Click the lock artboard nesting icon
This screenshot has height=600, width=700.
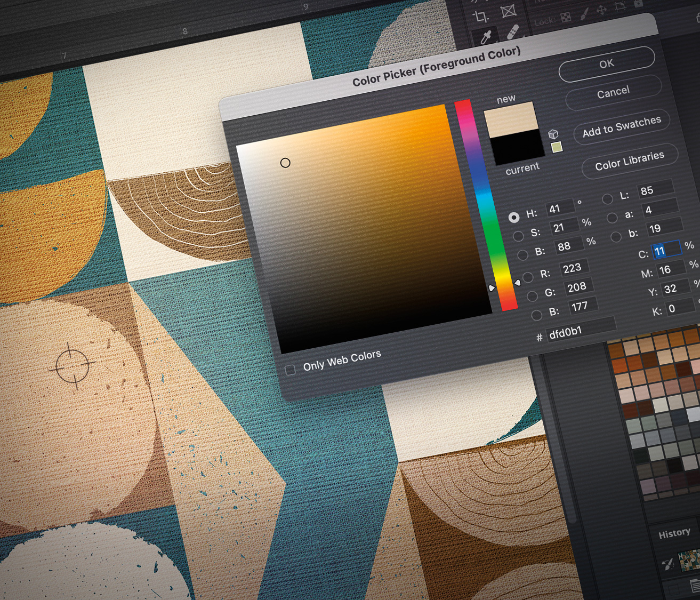click(x=619, y=6)
